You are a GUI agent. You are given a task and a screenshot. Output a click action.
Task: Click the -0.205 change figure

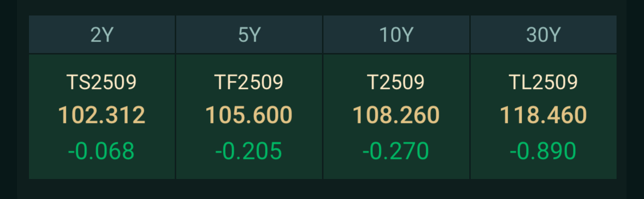(249, 151)
